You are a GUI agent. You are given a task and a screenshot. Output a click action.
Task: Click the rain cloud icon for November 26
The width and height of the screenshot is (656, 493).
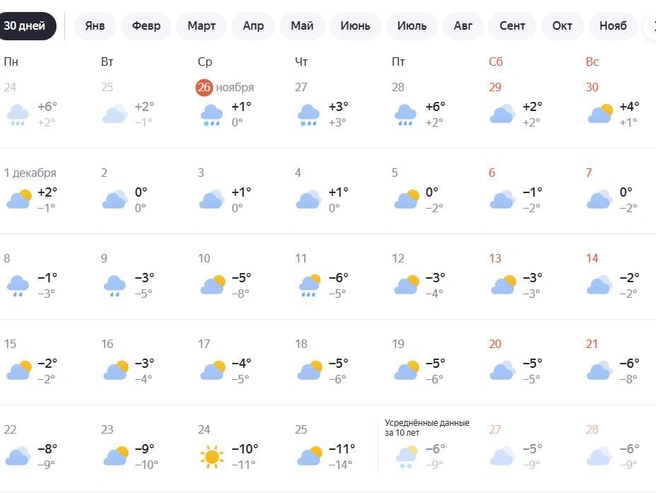211,115
